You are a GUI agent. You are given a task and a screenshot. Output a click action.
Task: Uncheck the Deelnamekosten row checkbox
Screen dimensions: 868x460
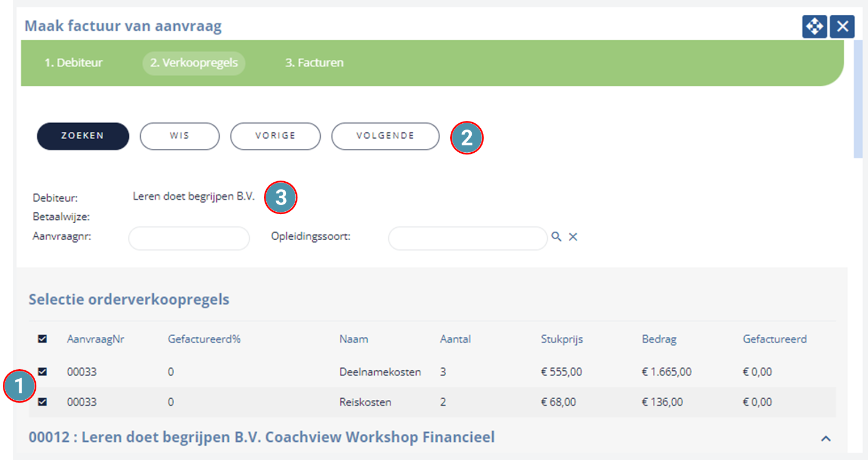(x=43, y=371)
